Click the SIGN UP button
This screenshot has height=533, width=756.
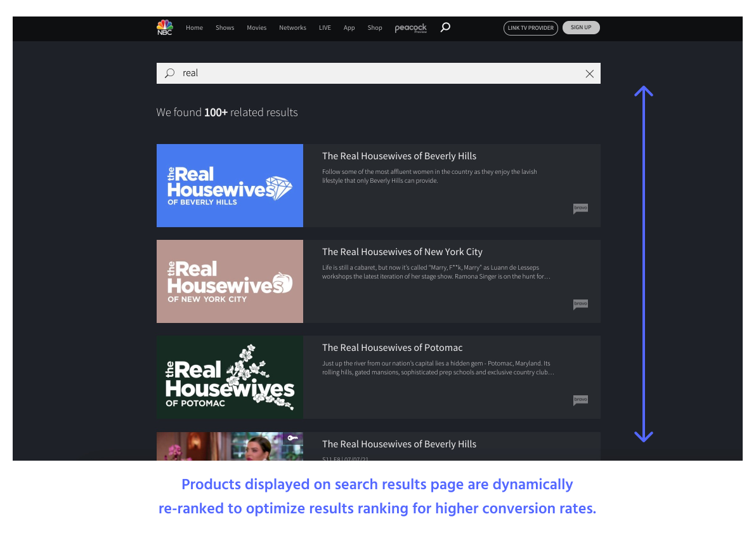[581, 27]
